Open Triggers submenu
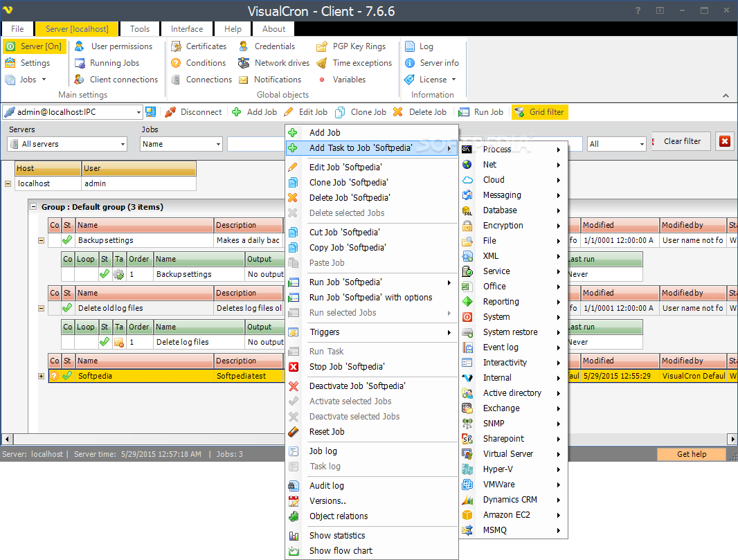 tap(372, 332)
